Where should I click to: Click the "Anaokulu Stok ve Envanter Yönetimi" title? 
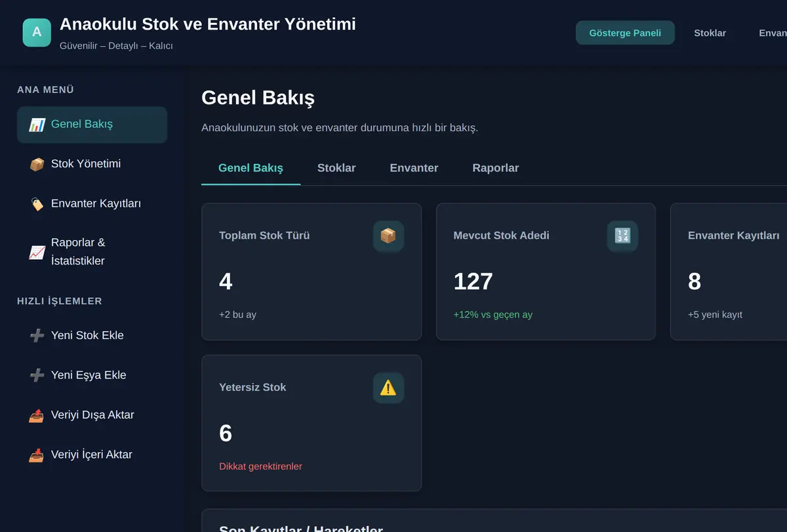208,24
